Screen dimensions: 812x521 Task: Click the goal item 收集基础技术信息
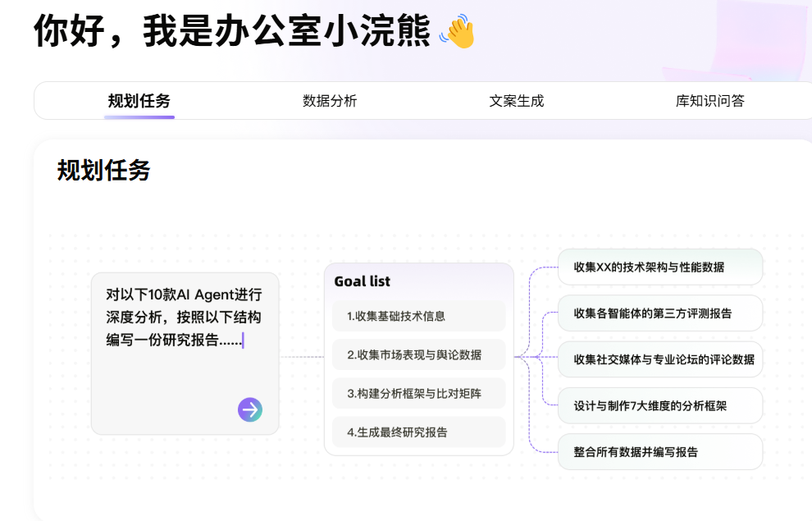418,316
